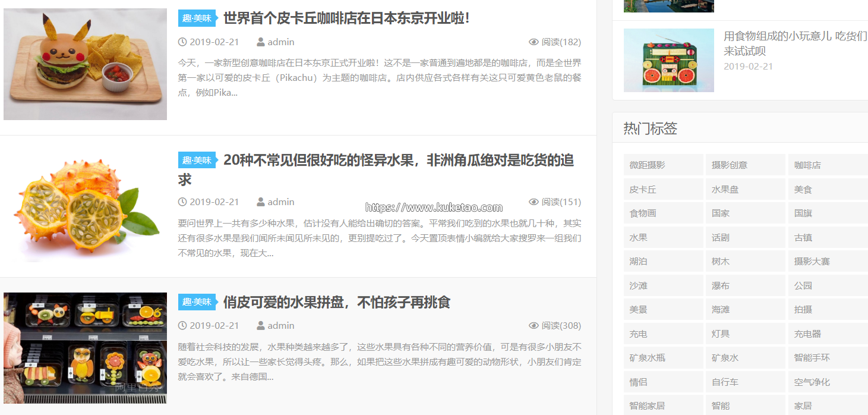Click user icon in Pikachu cafe article row
868x415 pixels.
pyautogui.click(x=261, y=42)
